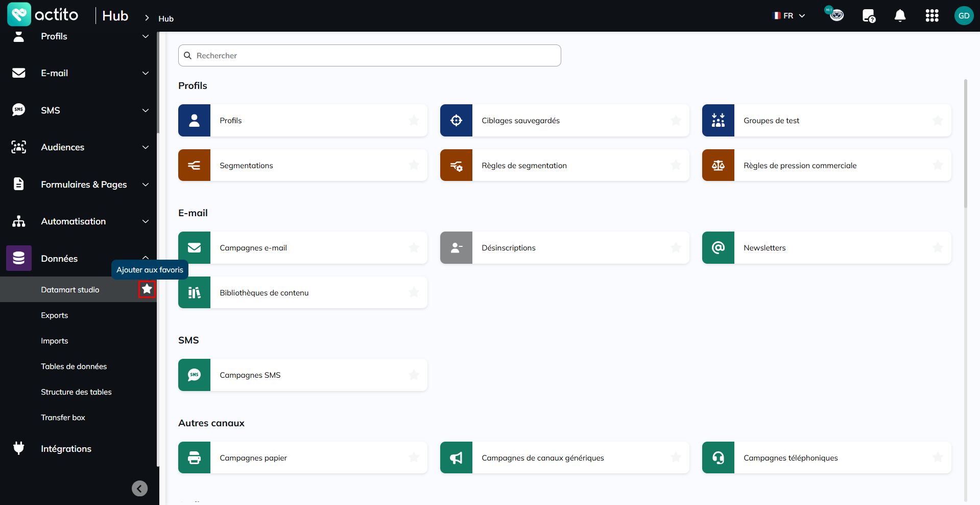Collapse the sidebar with the round arrow button

[139, 489]
